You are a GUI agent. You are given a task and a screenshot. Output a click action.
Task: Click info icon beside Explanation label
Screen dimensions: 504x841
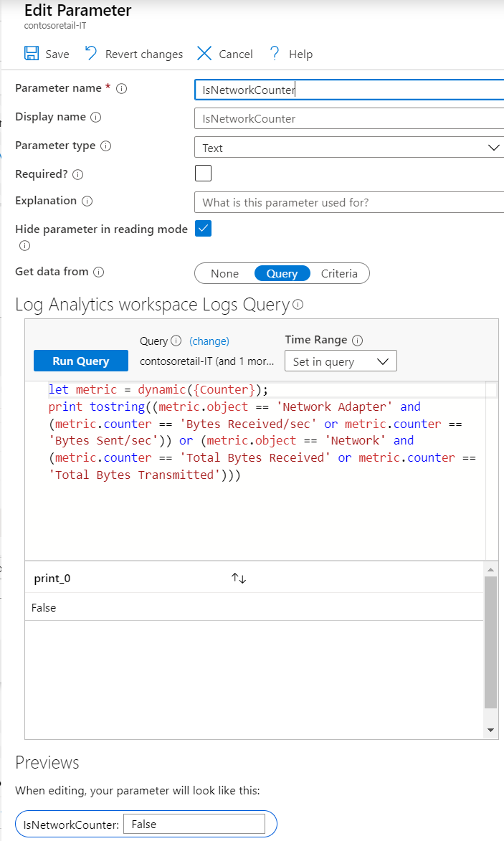pos(87,201)
